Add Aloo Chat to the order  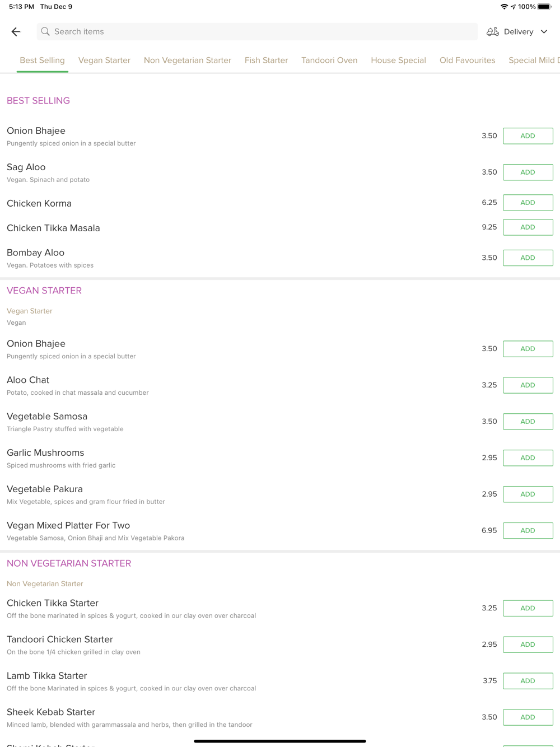pos(528,385)
